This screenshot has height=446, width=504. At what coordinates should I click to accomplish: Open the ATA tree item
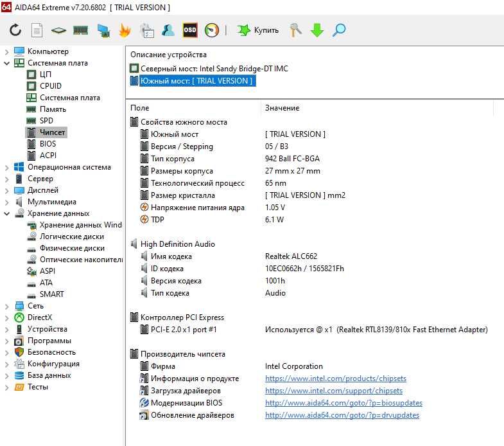46,283
